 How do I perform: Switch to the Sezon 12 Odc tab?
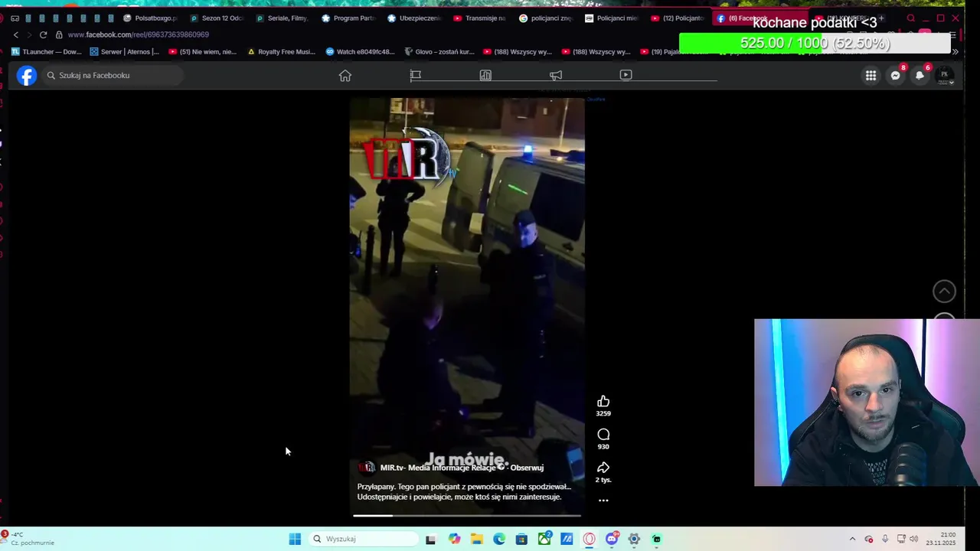coord(216,18)
